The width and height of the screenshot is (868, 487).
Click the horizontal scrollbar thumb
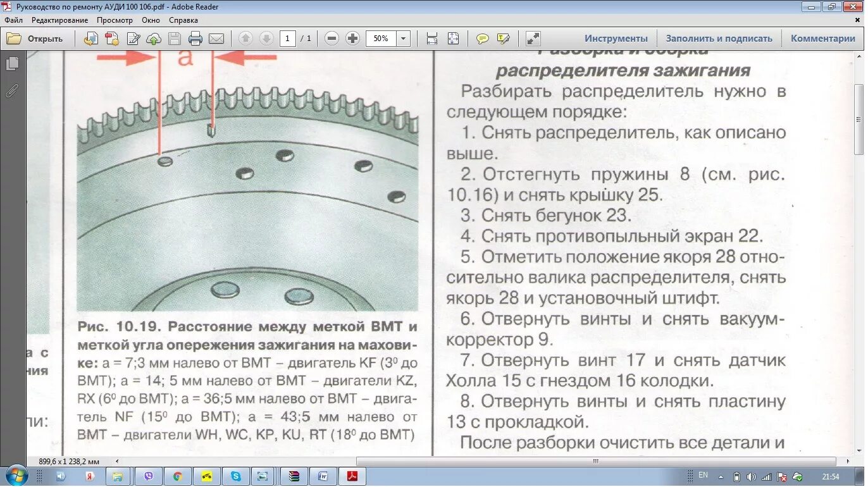[x=596, y=462]
